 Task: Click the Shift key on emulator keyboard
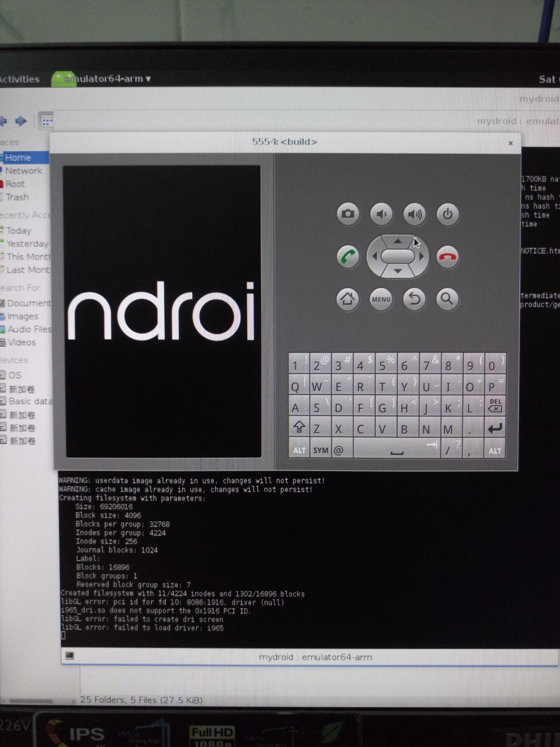(299, 427)
